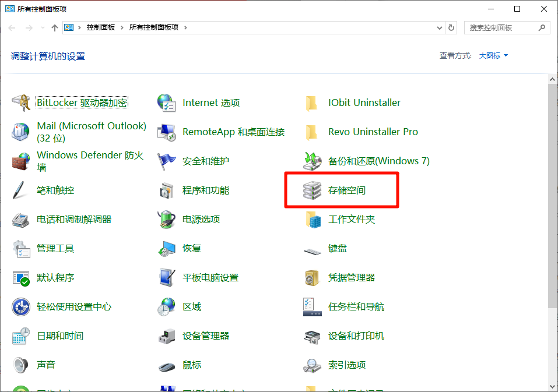Click the control panel address bar icon

tap(69, 27)
